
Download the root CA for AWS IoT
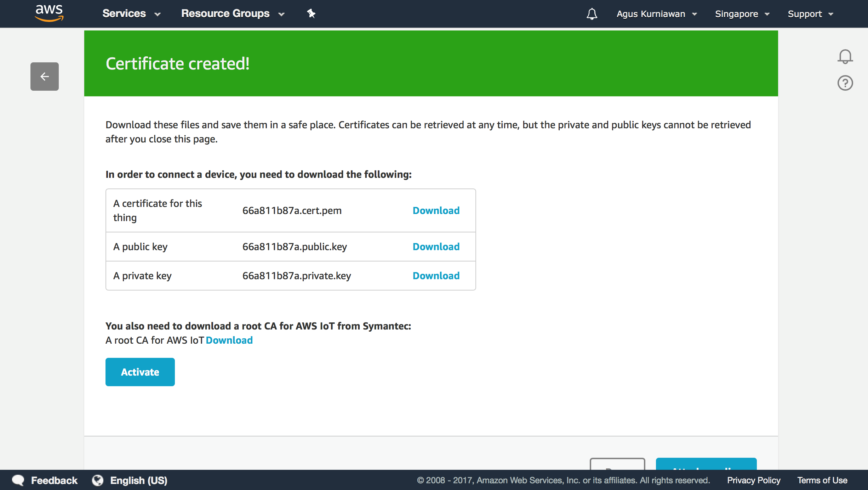pyautogui.click(x=229, y=340)
